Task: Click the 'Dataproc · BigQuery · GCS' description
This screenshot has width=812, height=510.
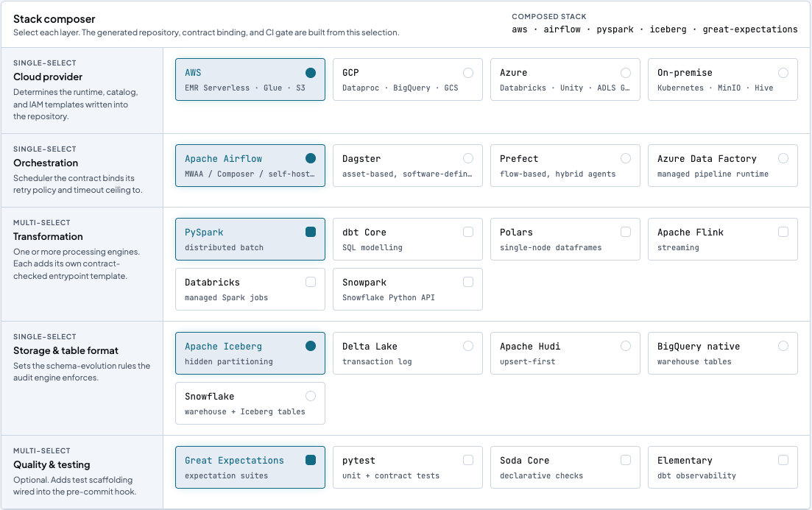Action: click(x=400, y=88)
